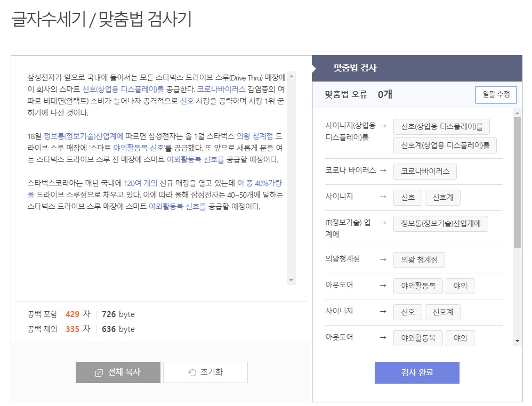This screenshot has height=406, width=532.
Task: Click the 초기화 reset button
Action: (x=205, y=372)
